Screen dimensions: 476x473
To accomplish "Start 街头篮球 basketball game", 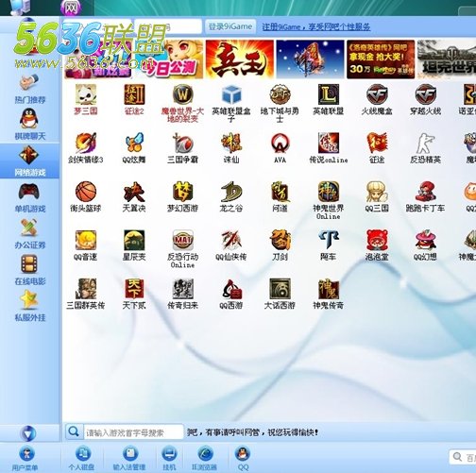I will click(86, 196).
